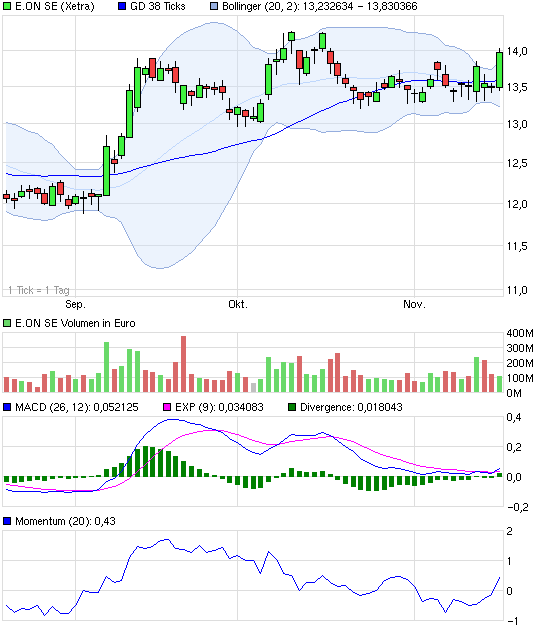Click the 'Sep.' date axis label
Screen dimensions: 545x629
75,304
